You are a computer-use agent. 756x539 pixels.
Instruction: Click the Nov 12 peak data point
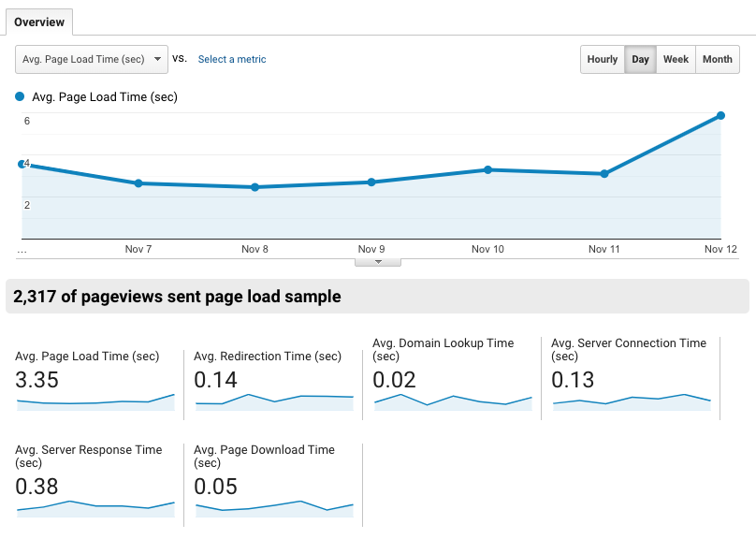[720, 116]
